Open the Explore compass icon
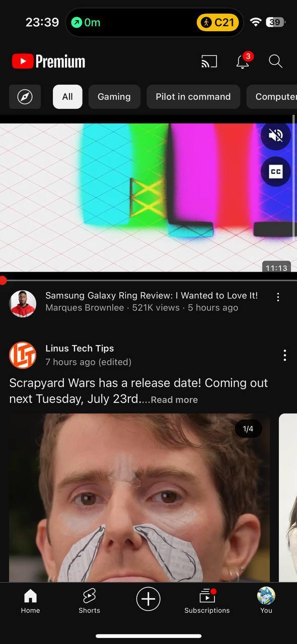297x644 pixels. (x=25, y=97)
